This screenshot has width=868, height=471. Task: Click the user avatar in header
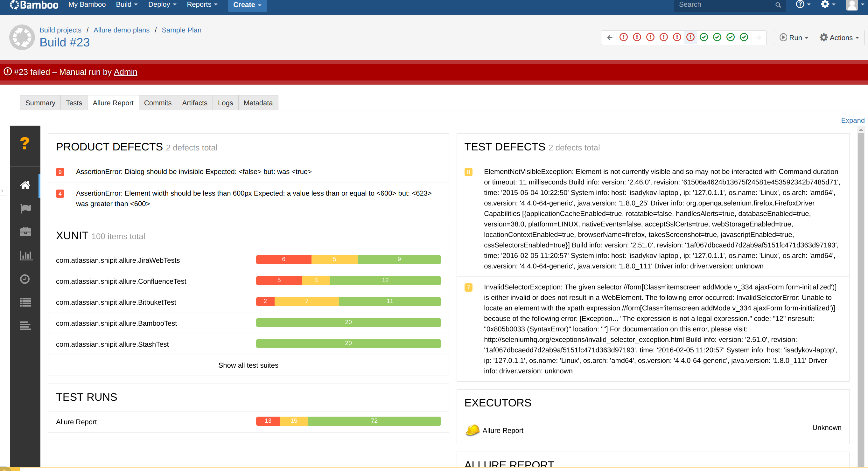coord(852,5)
